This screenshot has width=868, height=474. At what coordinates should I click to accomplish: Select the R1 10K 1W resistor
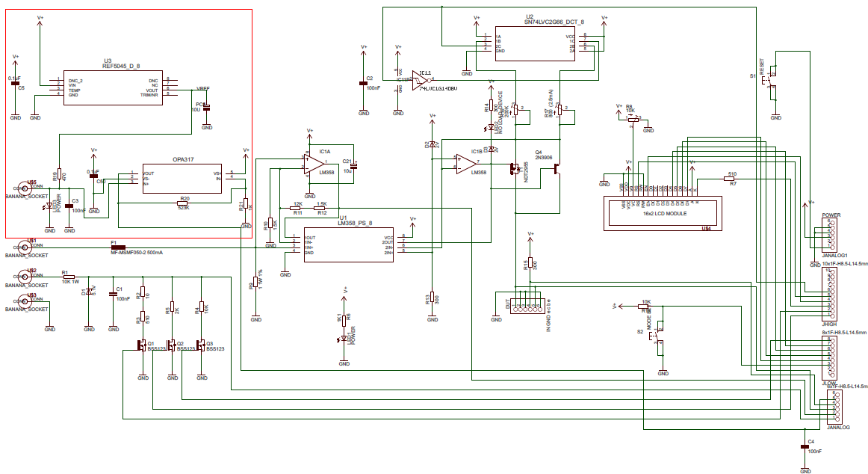pyautogui.click(x=69, y=277)
